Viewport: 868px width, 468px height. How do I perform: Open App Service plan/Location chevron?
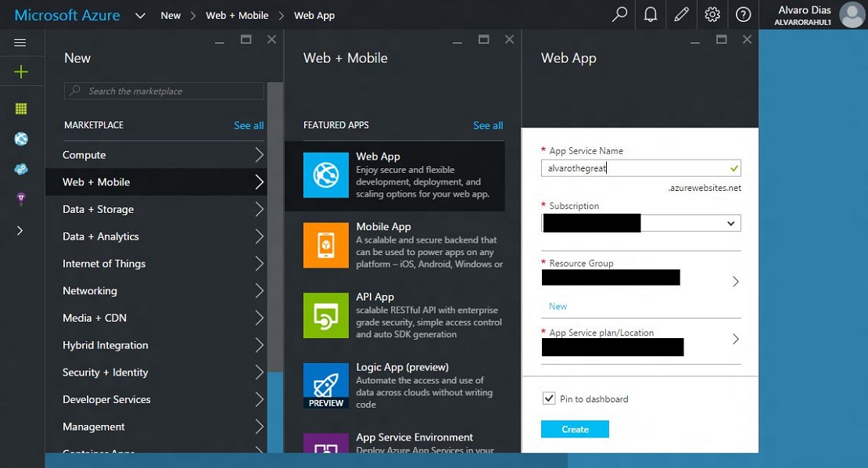click(735, 339)
